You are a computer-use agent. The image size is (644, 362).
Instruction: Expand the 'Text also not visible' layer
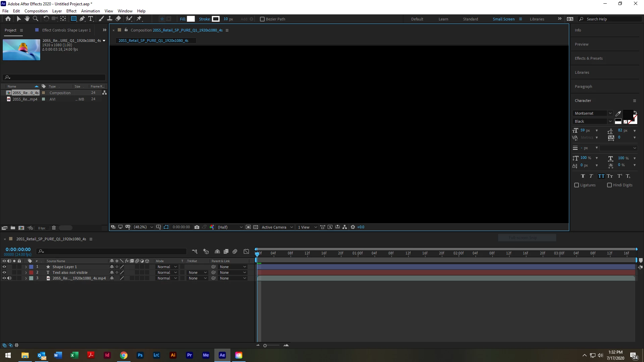[26, 273]
